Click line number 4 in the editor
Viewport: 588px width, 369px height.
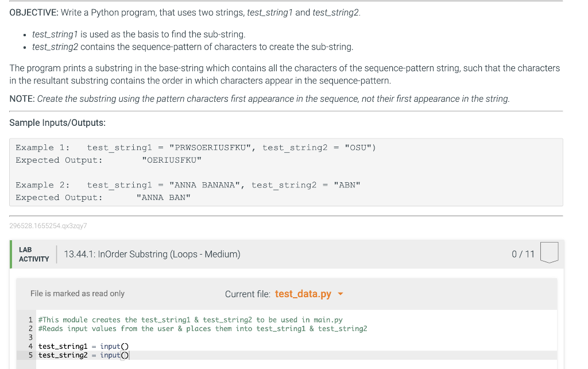[30, 346]
